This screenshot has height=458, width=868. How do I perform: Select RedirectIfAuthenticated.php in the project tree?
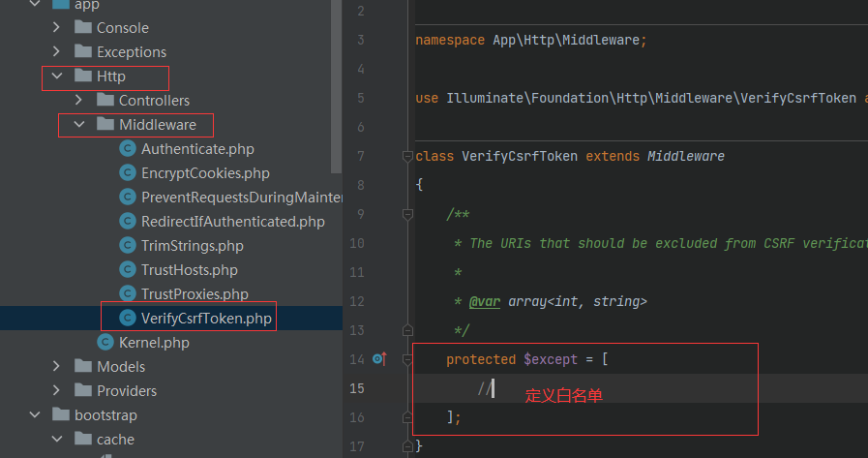233,222
